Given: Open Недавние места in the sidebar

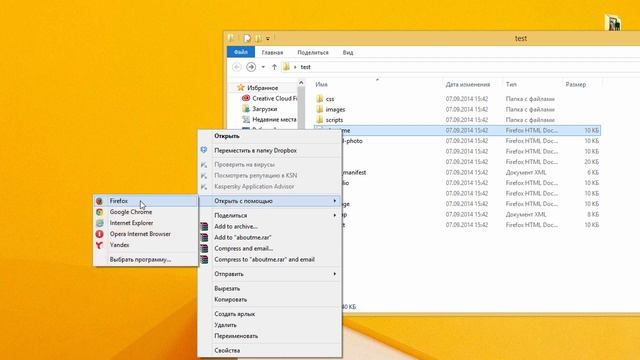Looking at the screenshot, I should pos(269,120).
